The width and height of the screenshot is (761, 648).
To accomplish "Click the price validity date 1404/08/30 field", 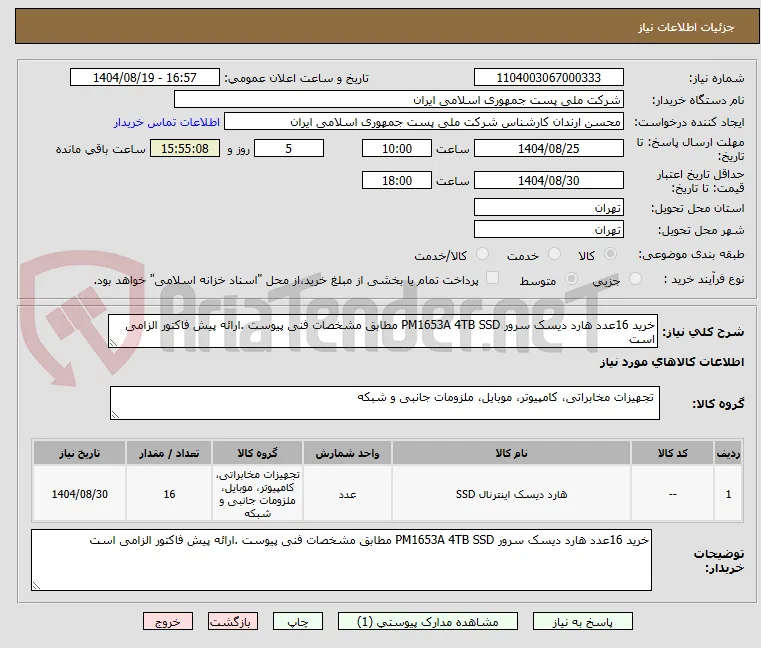I will tap(548, 181).
